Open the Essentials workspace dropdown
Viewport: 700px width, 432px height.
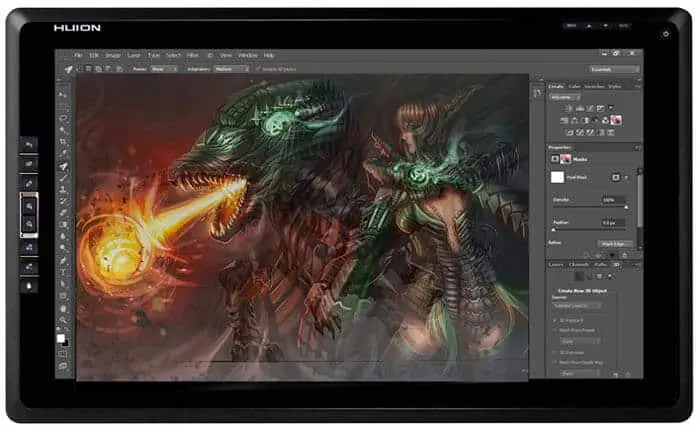click(614, 69)
